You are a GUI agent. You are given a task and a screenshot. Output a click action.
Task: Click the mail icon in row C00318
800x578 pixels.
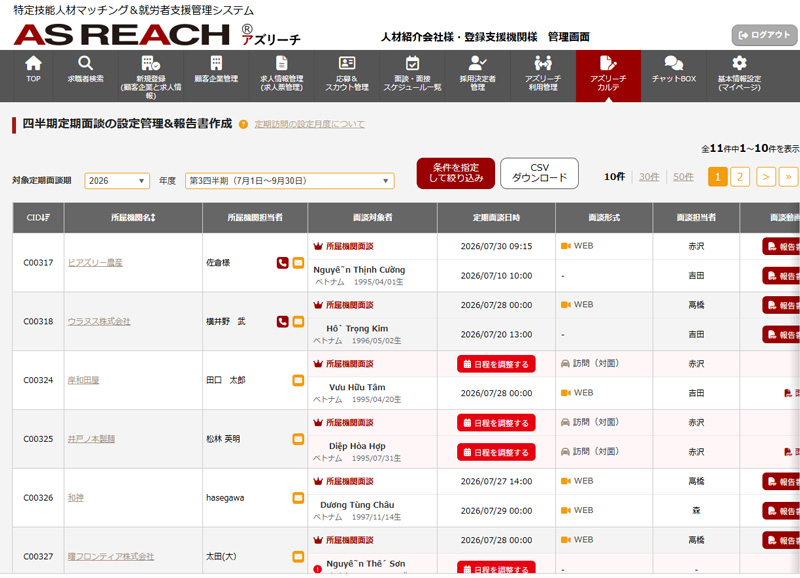pos(298,321)
